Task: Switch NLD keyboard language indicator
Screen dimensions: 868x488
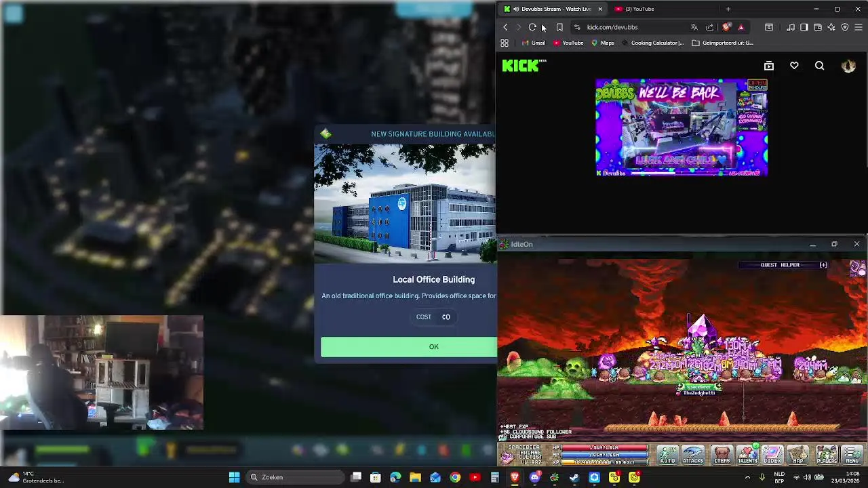Action: [780, 477]
